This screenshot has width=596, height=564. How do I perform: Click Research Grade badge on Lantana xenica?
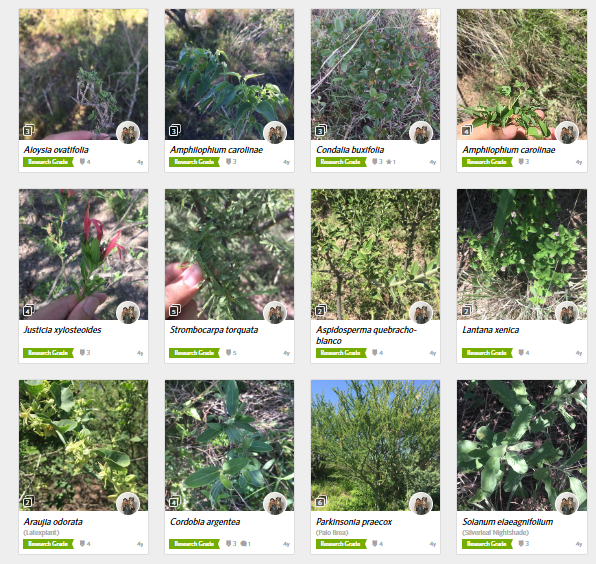click(x=487, y=353)
